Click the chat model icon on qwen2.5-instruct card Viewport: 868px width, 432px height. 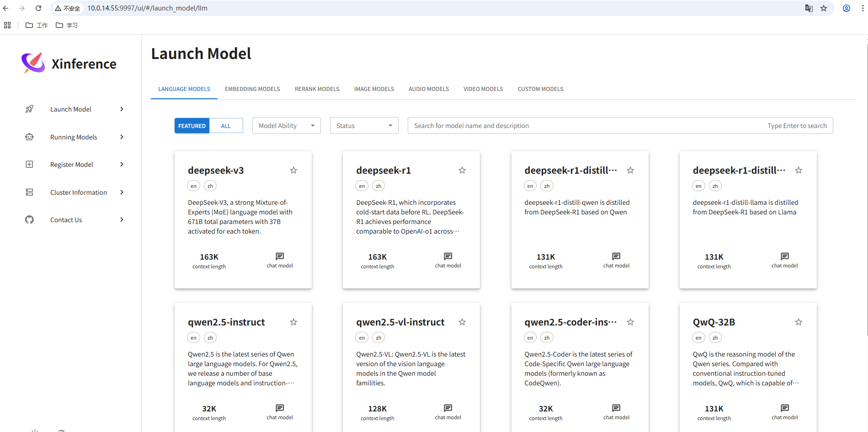click(280, 408)
